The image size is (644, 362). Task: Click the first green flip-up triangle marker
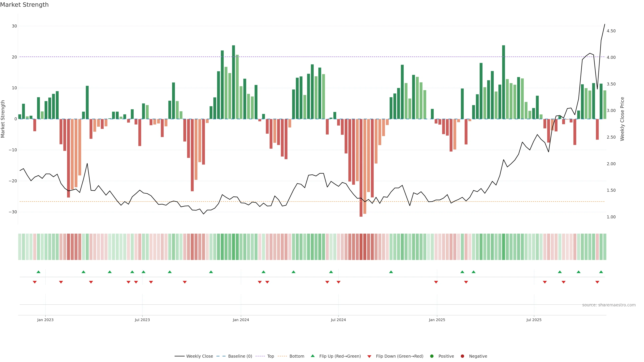click(39, 272)
